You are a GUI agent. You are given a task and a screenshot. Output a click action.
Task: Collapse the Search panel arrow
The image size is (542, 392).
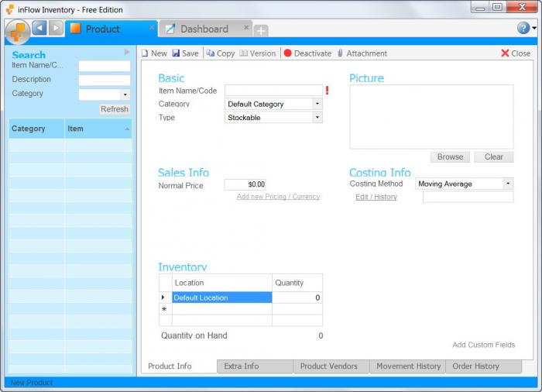click(127, 52)
